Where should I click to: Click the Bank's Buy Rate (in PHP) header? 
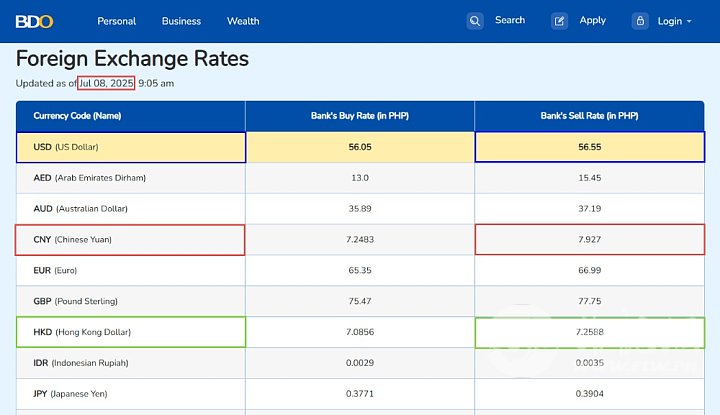360,116
